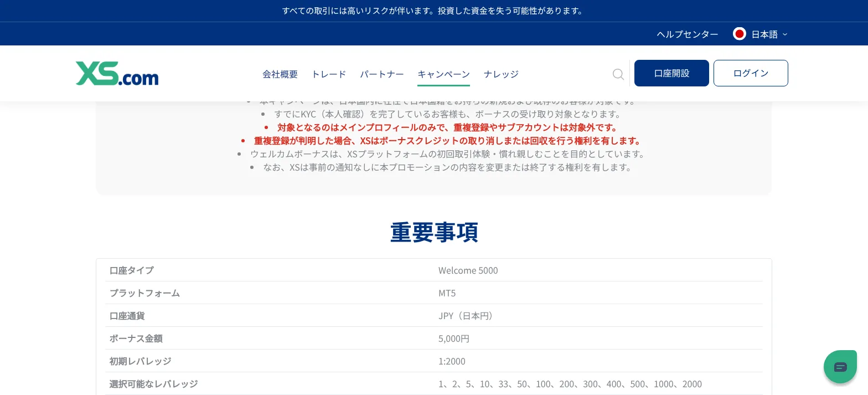The image size is (868, 395).
Task: Select the MT5 value
Action: (447, 293)
